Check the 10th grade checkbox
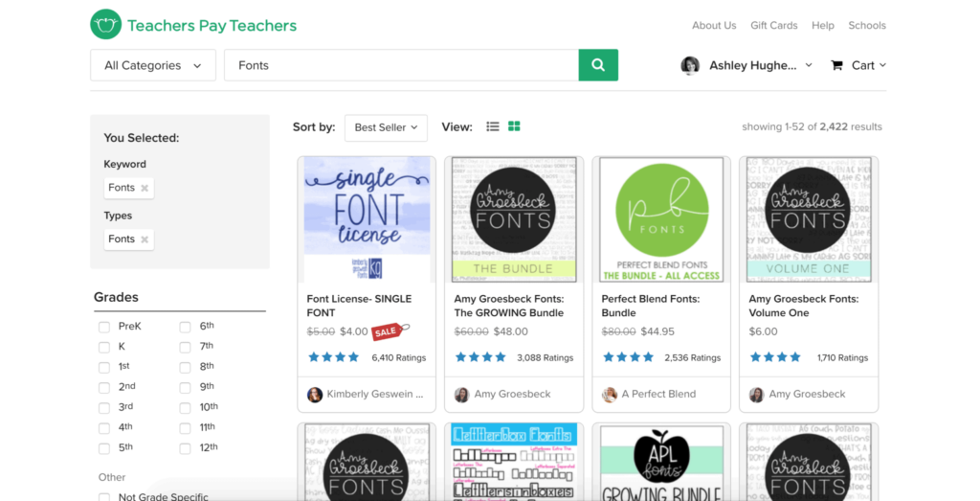The image size is (980, 501). 185,408
